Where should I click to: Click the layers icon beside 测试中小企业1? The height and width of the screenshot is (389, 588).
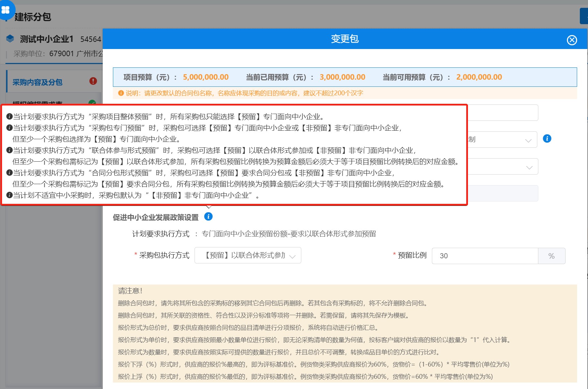tap(10, 39)
